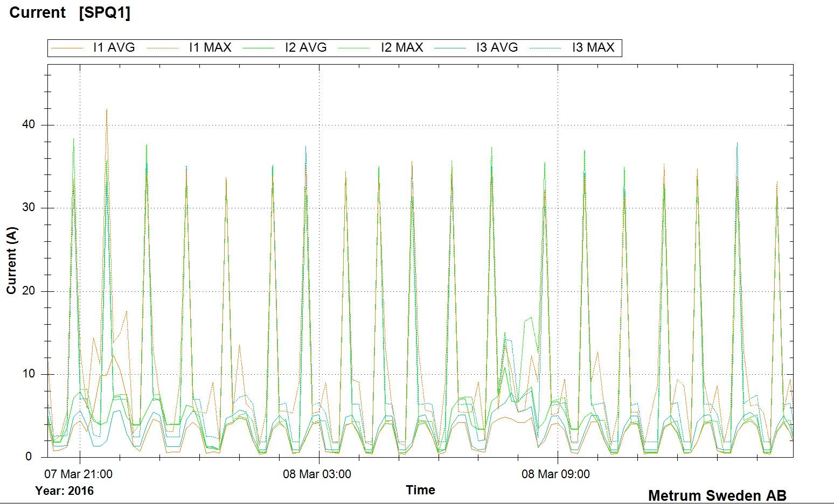Toggle the I3 AVG legend entry
Screen dimensions: 834x504
(x=497, y=48)
